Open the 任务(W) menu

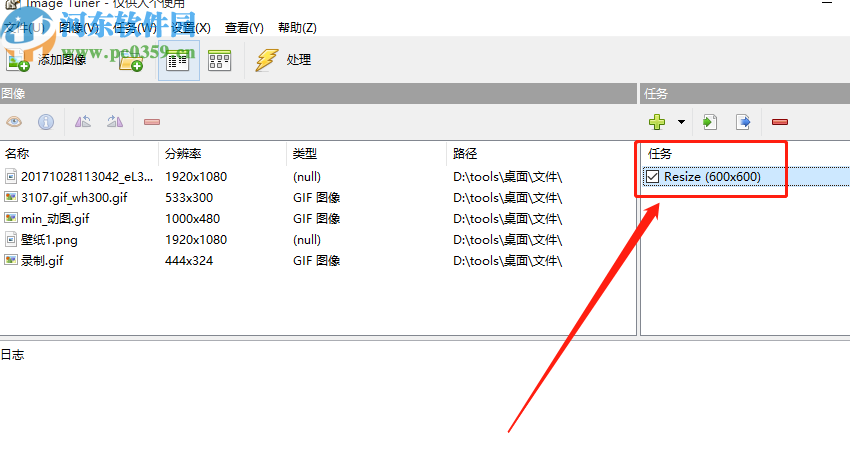coord(134,28)
